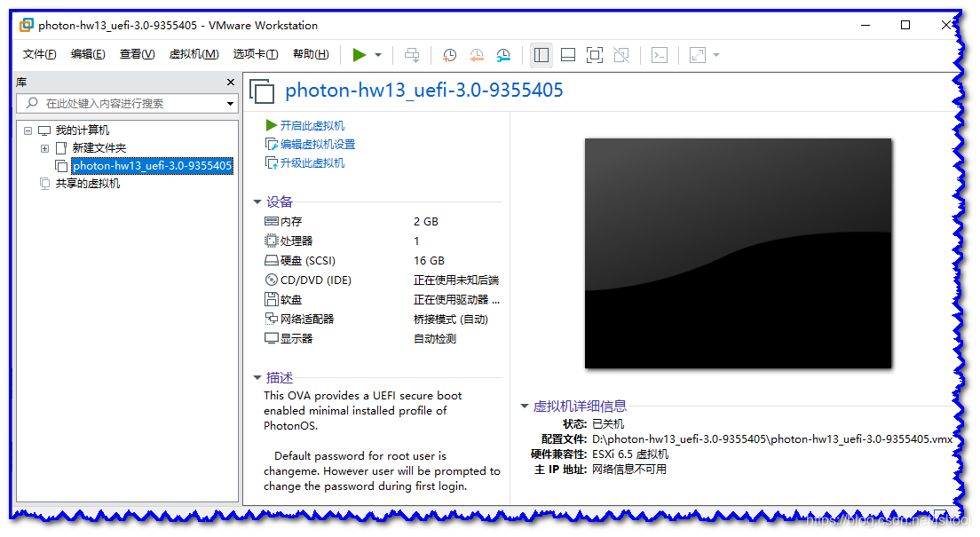Select 我的计算机 tree item

[82, 130]
